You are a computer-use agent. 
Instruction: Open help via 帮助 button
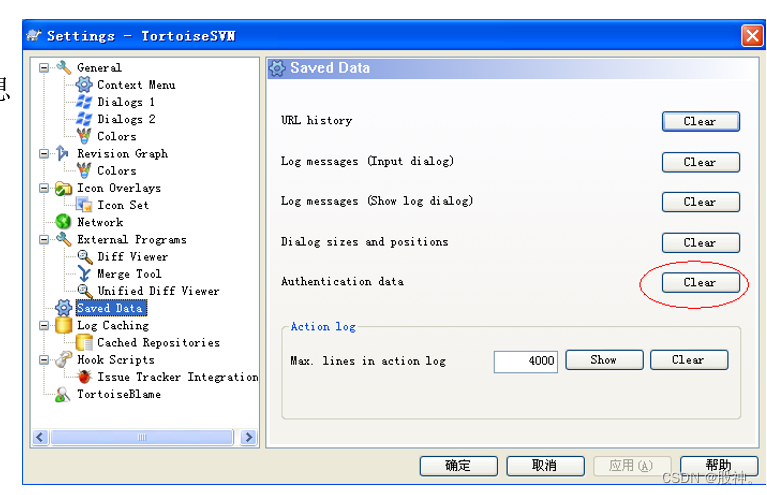(x=719, y=466)
